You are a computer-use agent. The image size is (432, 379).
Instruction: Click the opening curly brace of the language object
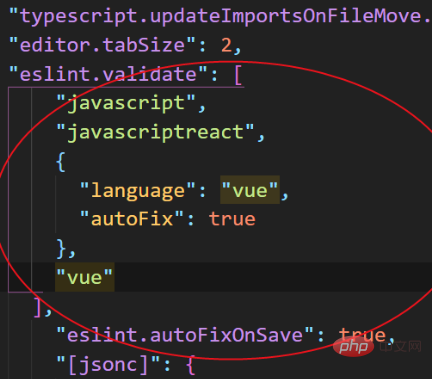pos(60,162)
